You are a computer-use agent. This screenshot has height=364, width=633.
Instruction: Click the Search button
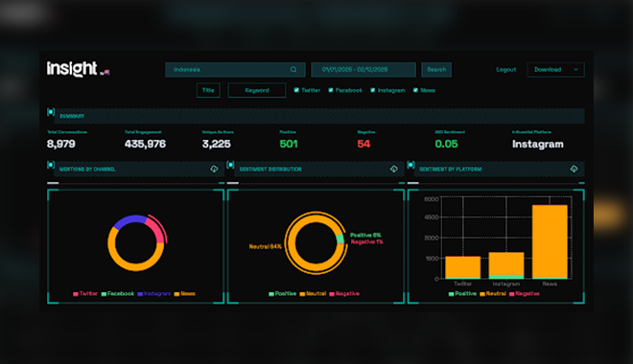(436, 70)
